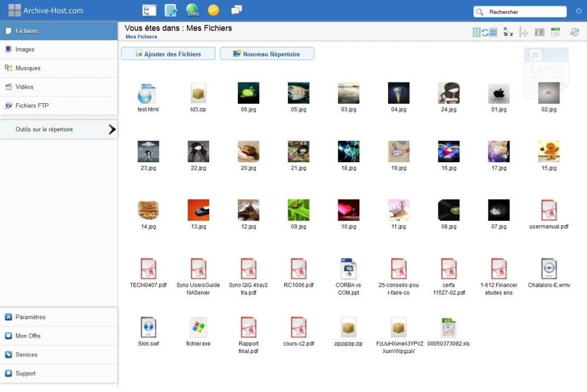Click Nouveau Répertoire button
The width and height of the screenshot is (587, 392).
(267, 54)
